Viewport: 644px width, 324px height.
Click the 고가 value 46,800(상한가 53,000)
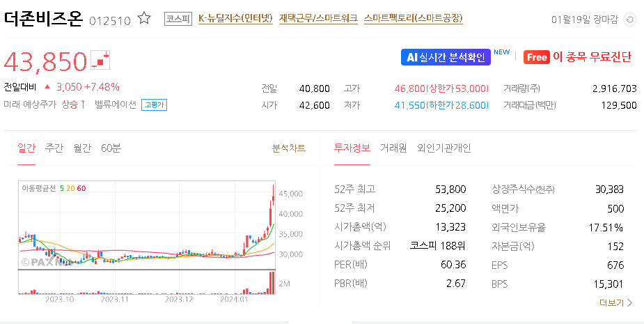[441, 88]
